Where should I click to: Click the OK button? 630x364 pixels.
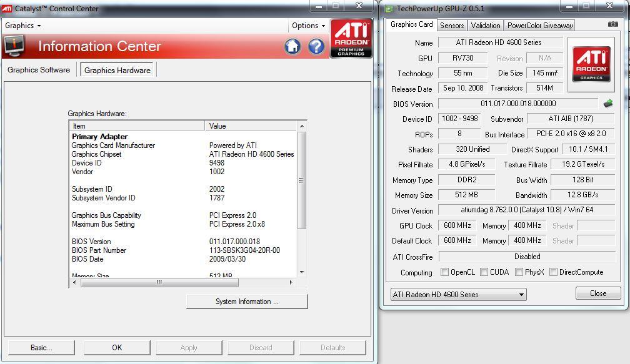pyautogui.click(x=117, y=348)
